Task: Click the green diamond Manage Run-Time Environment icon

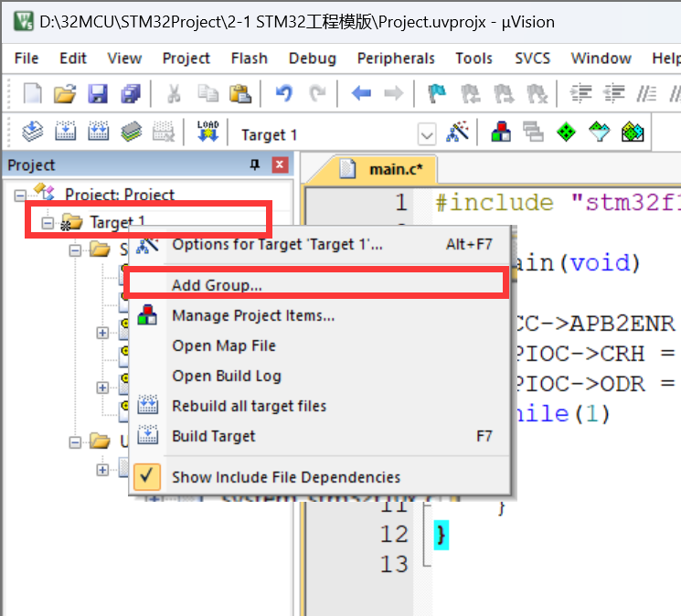Action: pyautogui.click(x=566, y=132)
